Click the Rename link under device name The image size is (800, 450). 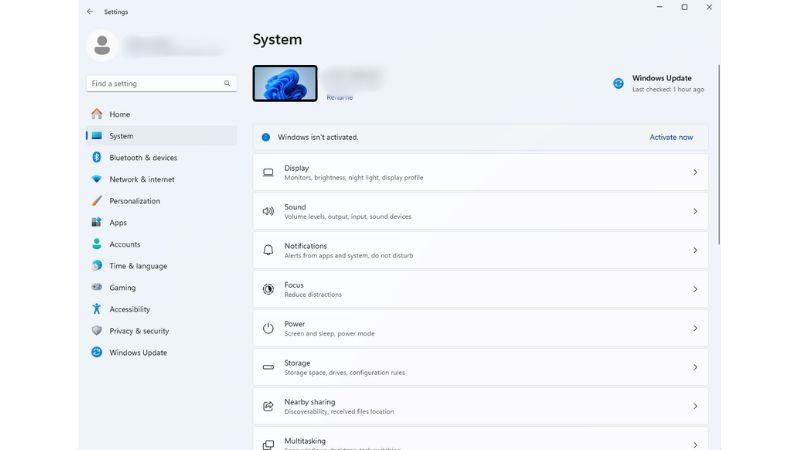(339, 98)
